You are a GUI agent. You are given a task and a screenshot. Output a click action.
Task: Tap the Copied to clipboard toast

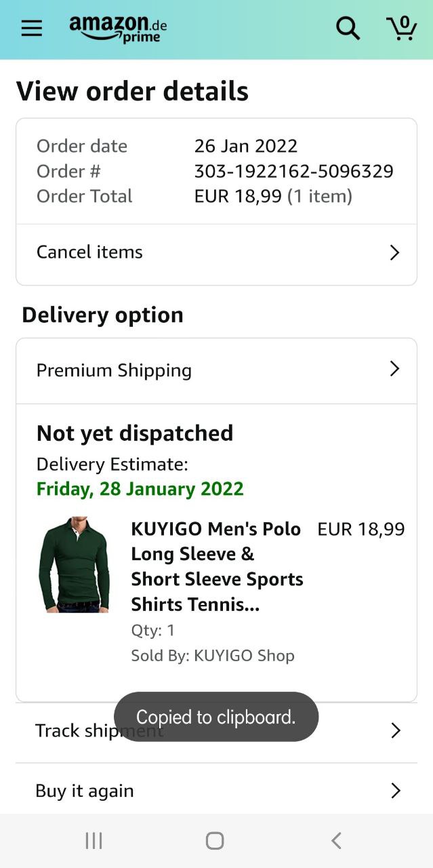[x=216, y=717]
